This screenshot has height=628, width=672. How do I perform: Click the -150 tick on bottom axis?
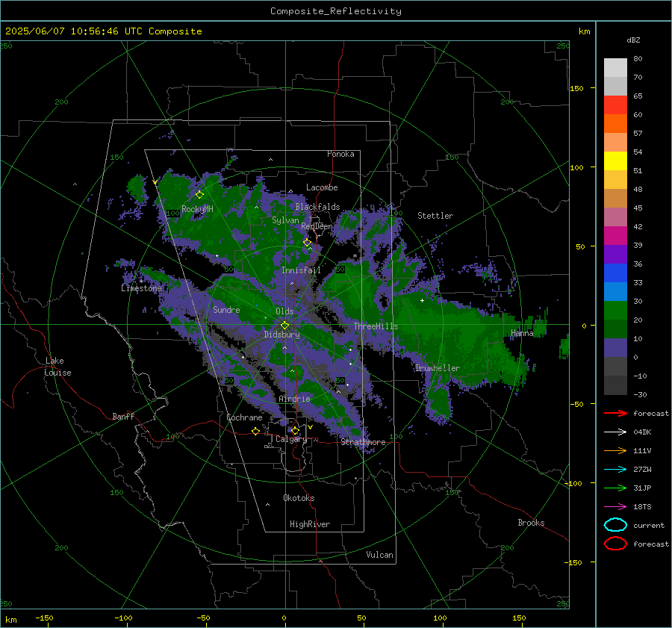[44, 618]
